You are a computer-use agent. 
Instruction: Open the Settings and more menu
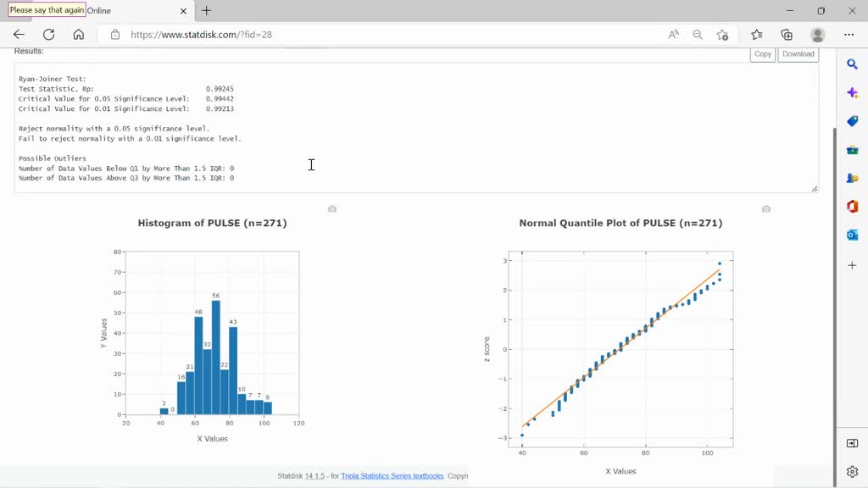click(848, 35)
